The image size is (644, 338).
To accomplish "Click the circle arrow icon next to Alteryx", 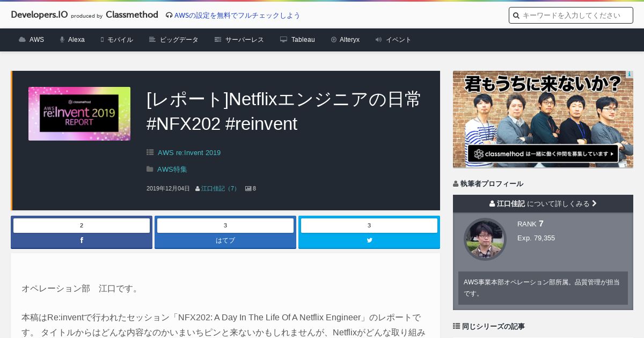I will point(334,40).
